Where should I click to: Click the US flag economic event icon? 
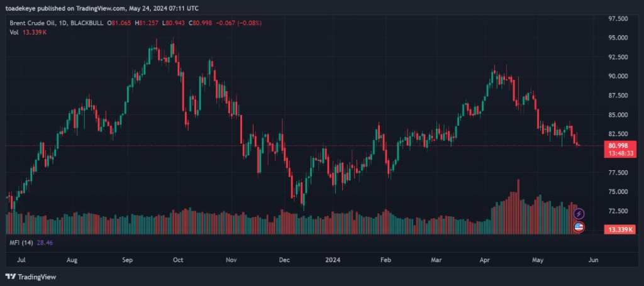(x=579, y=227)
